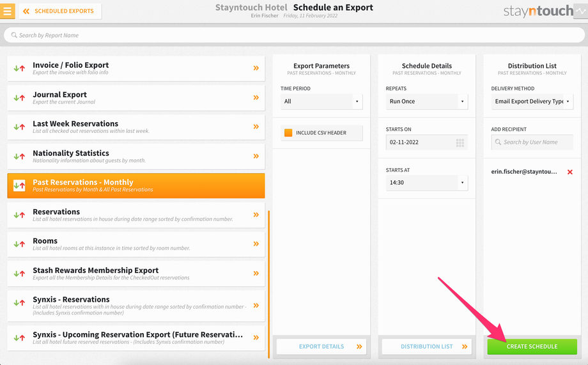This screenshot has width=588, height=365.
Task: Open the calendar grid icon for Starts On
Action: click(460, 143)
